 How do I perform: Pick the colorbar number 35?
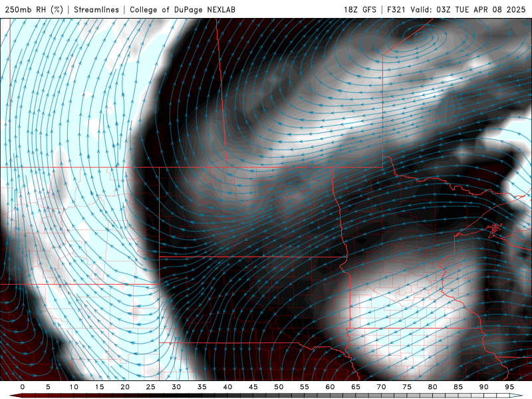tap(202, 387)
